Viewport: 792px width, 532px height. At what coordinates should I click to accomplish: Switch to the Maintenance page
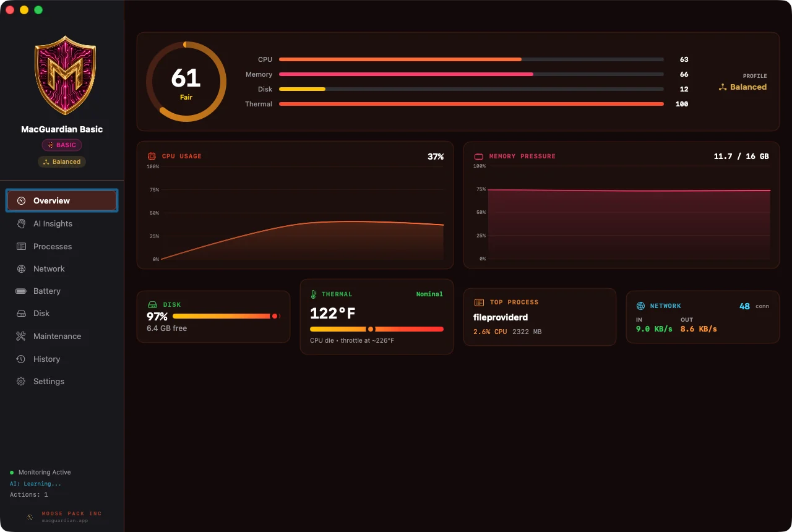(x=62, y=336)
